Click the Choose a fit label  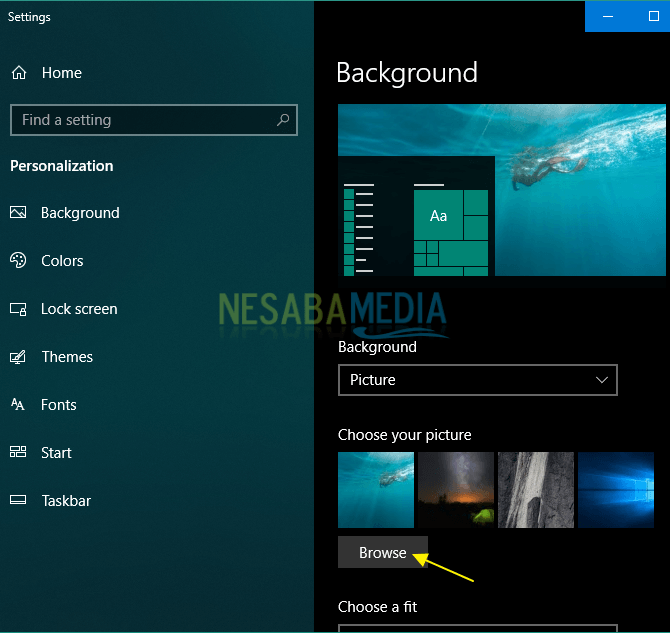point(377,607)
